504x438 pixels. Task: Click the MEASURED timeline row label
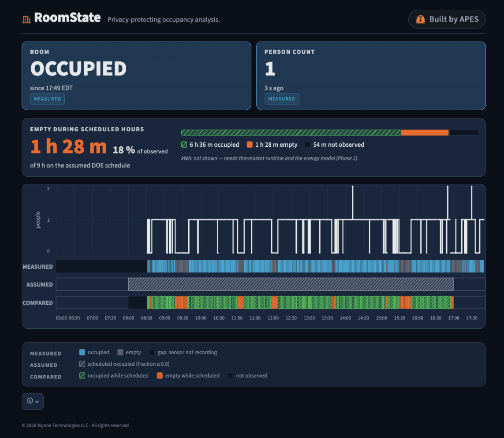(37, 267)
